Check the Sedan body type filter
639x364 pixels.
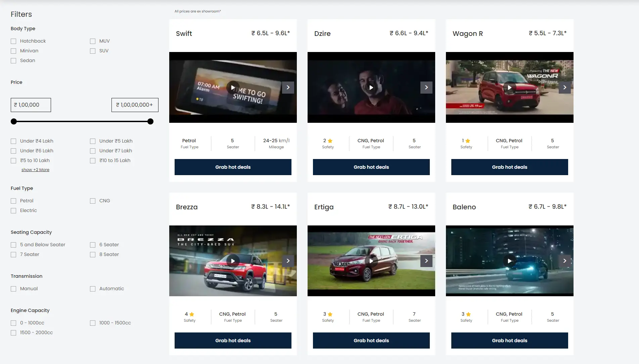(x=13, y=61)
